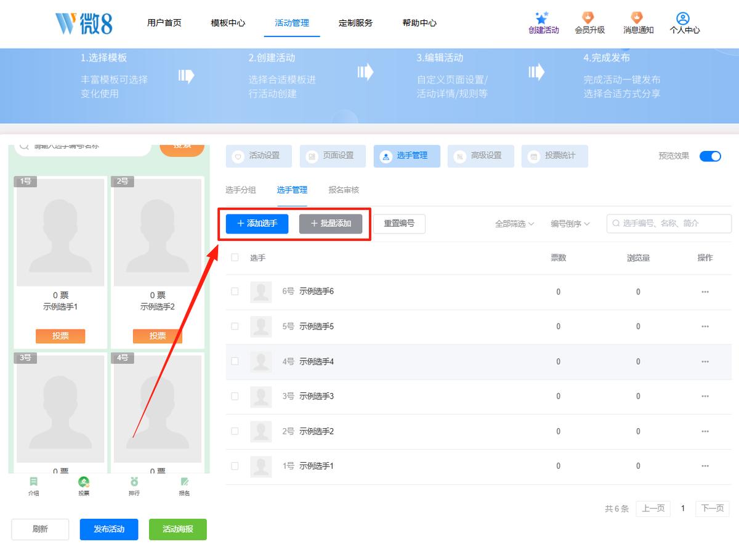The width and height of the screenshot is (739, 560).
Task: Click the player search input field
Action: click(669, 224)
